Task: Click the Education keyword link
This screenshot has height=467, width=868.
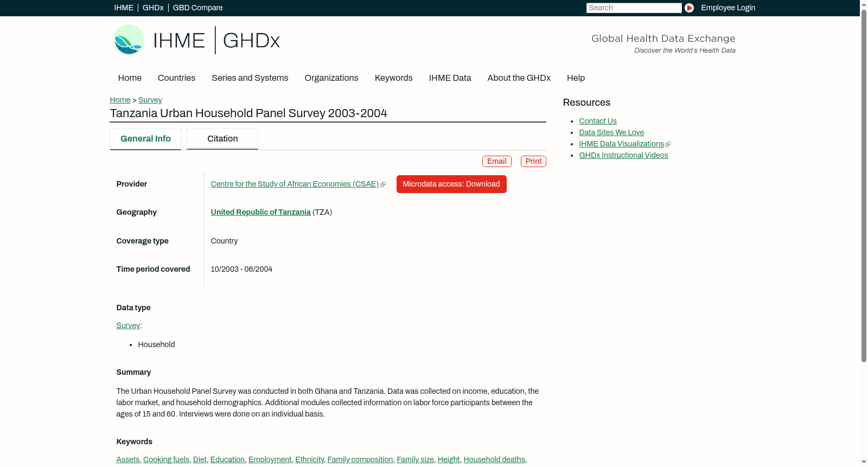Action: coord(227,460)
